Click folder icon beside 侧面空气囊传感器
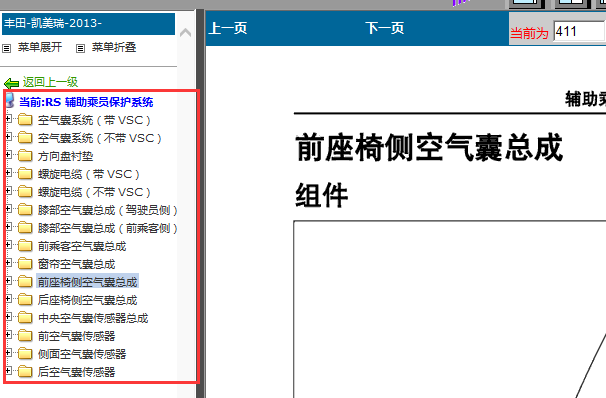Screen dimensions: 606x398 tap(25, 354)
